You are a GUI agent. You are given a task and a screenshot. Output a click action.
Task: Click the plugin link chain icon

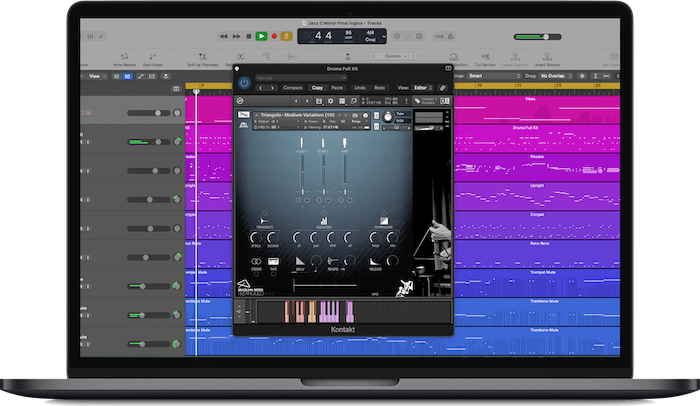coord(443,88)
